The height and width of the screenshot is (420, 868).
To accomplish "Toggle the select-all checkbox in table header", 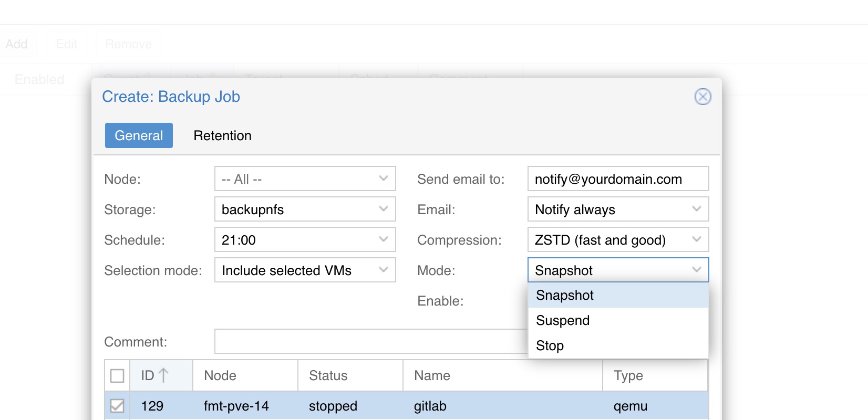I will pos(117,376).
